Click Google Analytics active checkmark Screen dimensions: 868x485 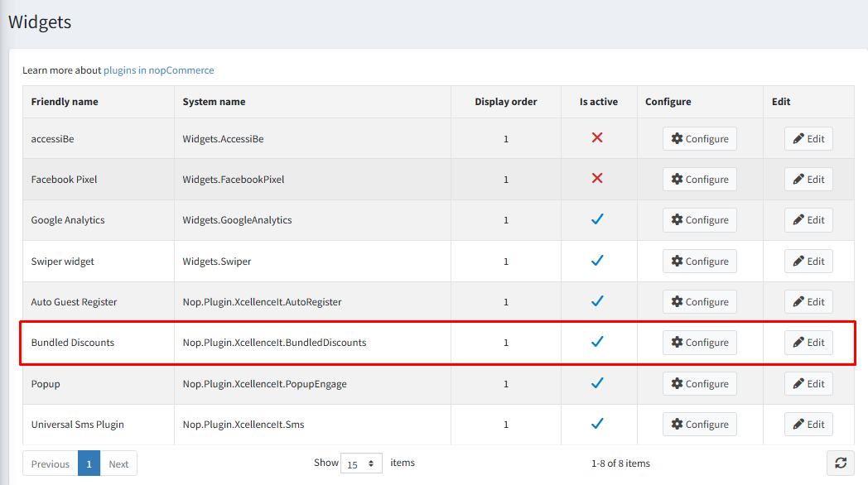(x=597, y=219)
